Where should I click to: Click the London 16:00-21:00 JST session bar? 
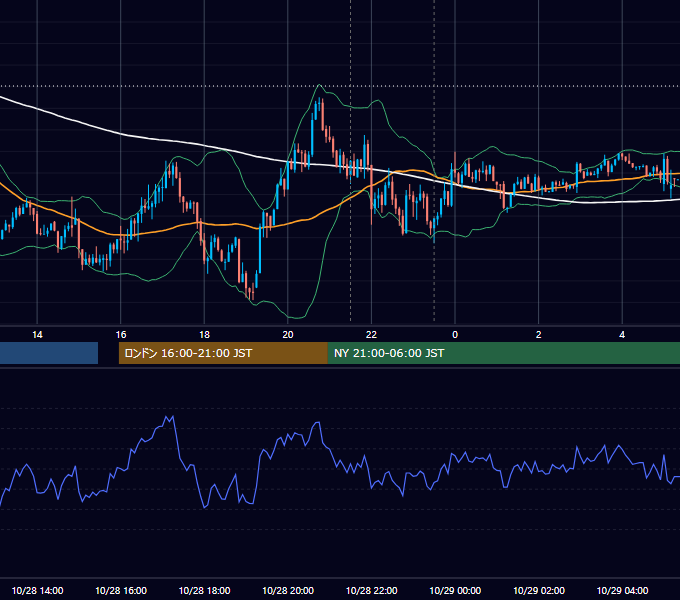point(223,353)
